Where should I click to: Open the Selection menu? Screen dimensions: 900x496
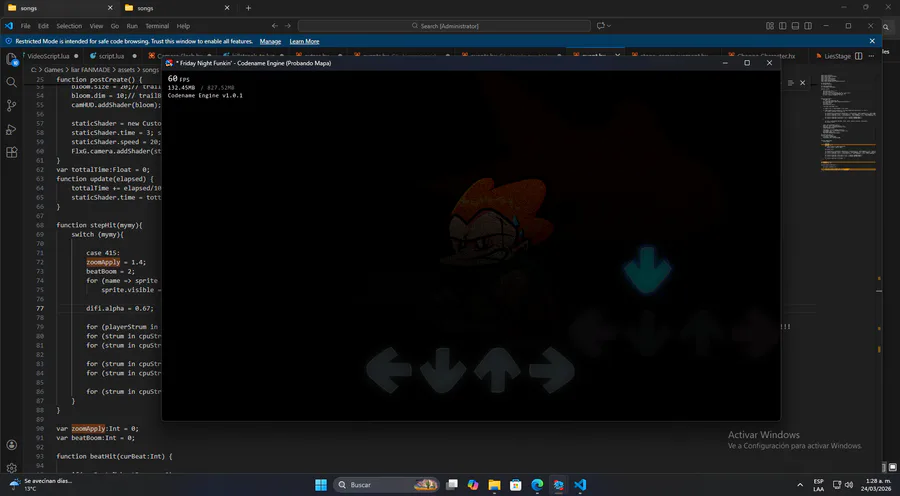[69, 26]
